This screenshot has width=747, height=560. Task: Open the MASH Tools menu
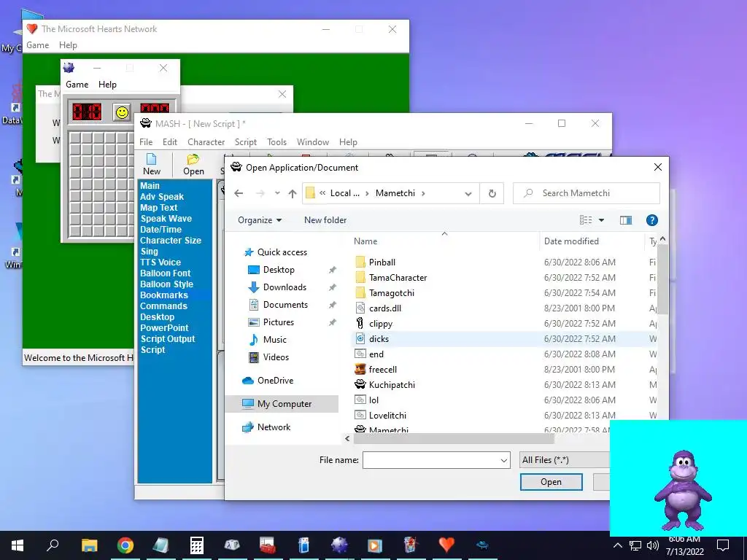(x=276, y=142)
